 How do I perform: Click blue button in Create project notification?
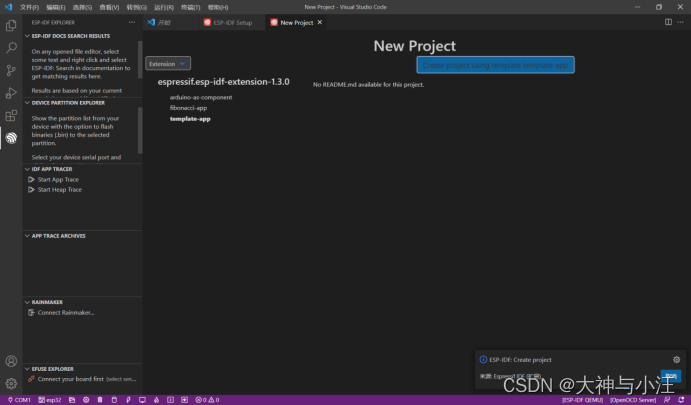click(670, 376)
